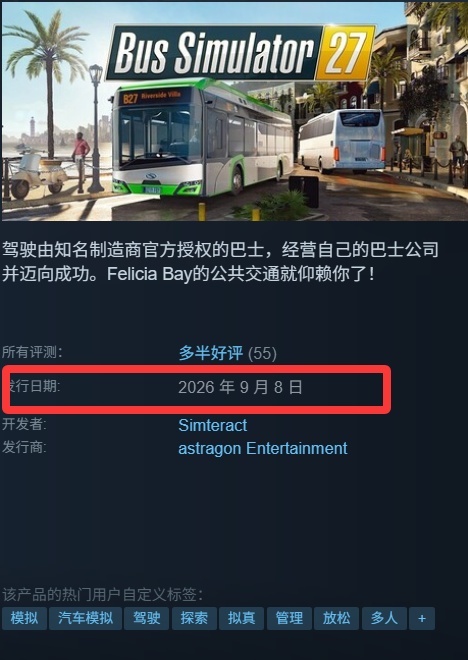Screen dimensions: 468x660
Task: Click the 发行商 label
Action: point(24,447)
